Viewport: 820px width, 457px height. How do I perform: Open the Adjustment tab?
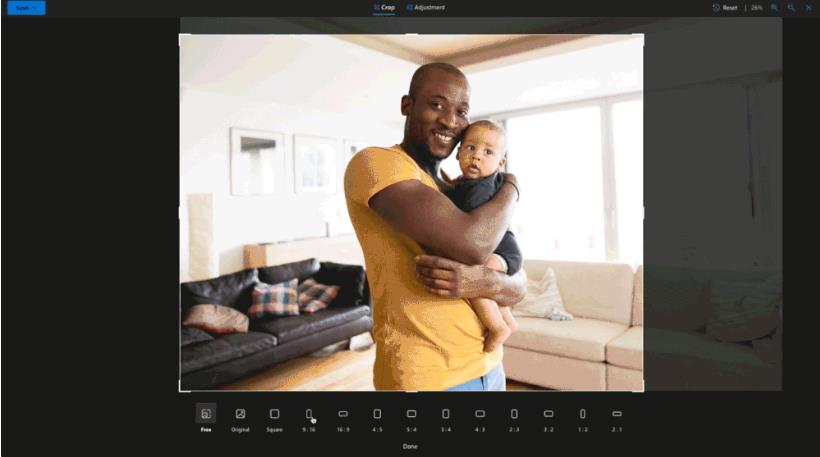426,8
